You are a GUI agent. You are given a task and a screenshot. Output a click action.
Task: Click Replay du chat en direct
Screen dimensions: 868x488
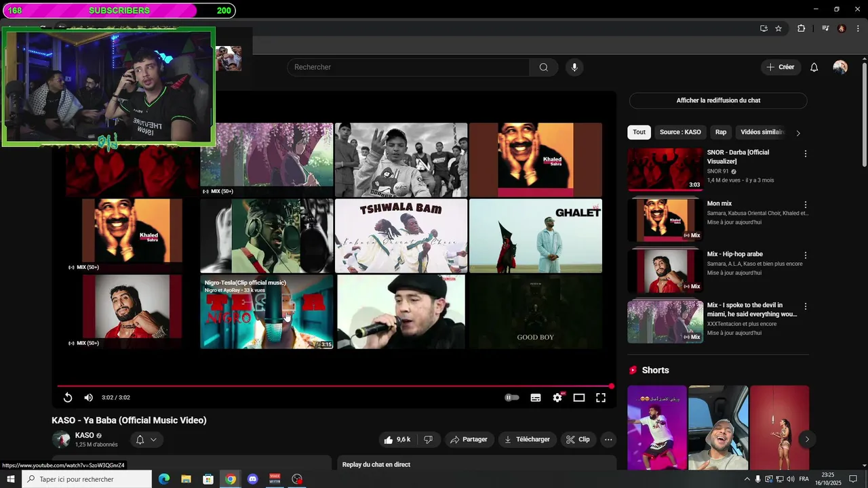pos(376,464)
